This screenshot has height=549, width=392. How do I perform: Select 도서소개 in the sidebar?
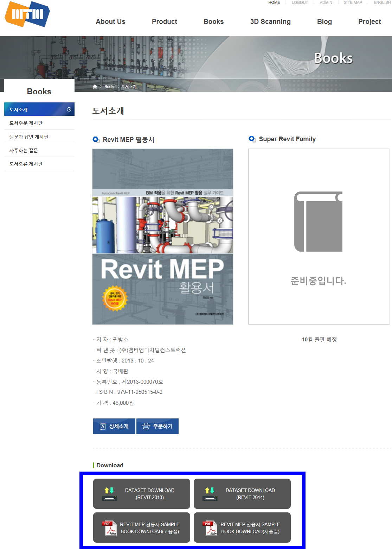pyautogui.click(x=39, y=109)
